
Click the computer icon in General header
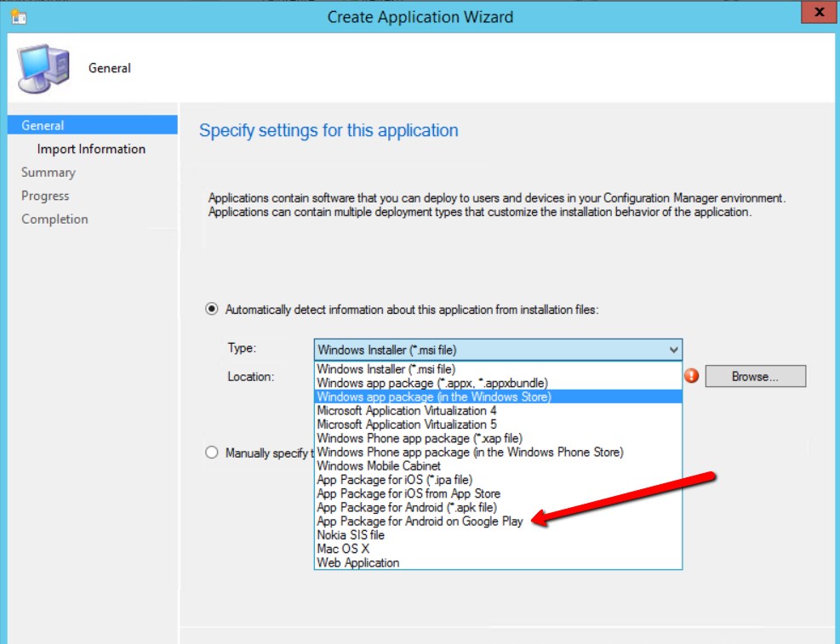coord(44,68)
